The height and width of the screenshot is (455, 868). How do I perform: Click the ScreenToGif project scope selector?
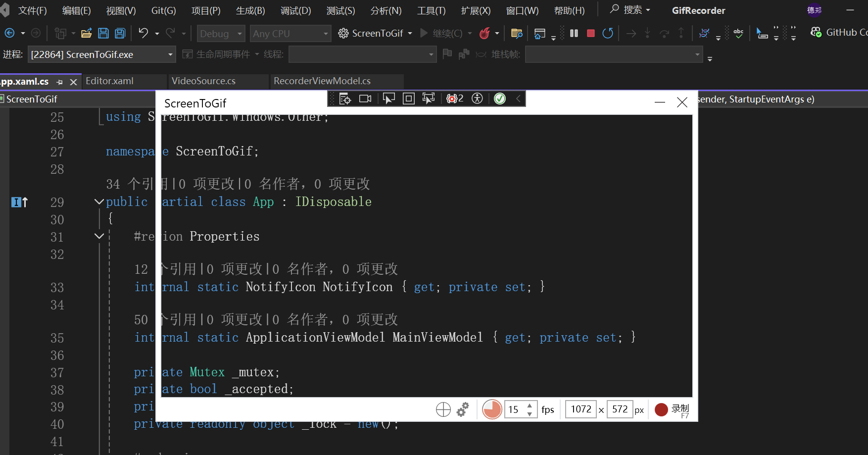[78, 99]
